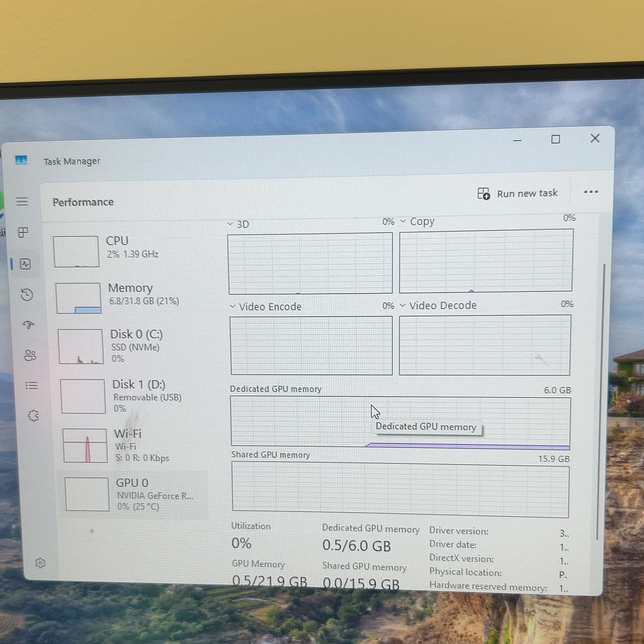The image size is (644, 644).
Task: Maximize the Task Manager window
Action: click(x=555, y=139)
